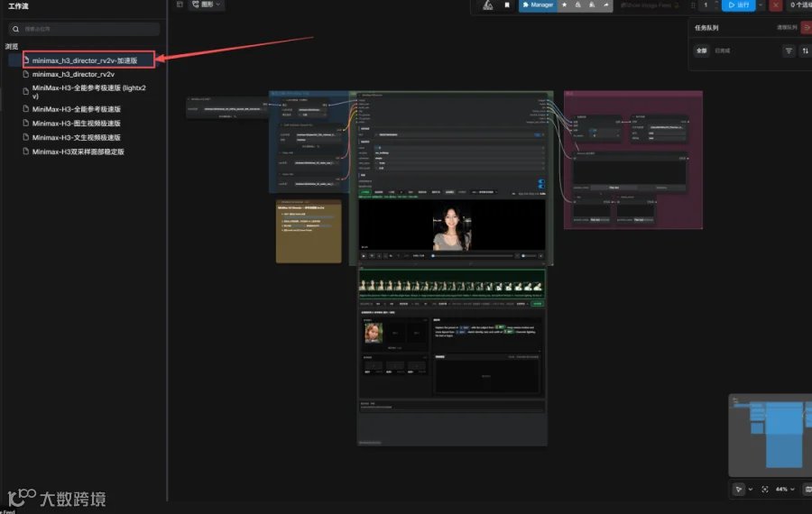Click the share arrow icon in toolbar

(606, 5)
